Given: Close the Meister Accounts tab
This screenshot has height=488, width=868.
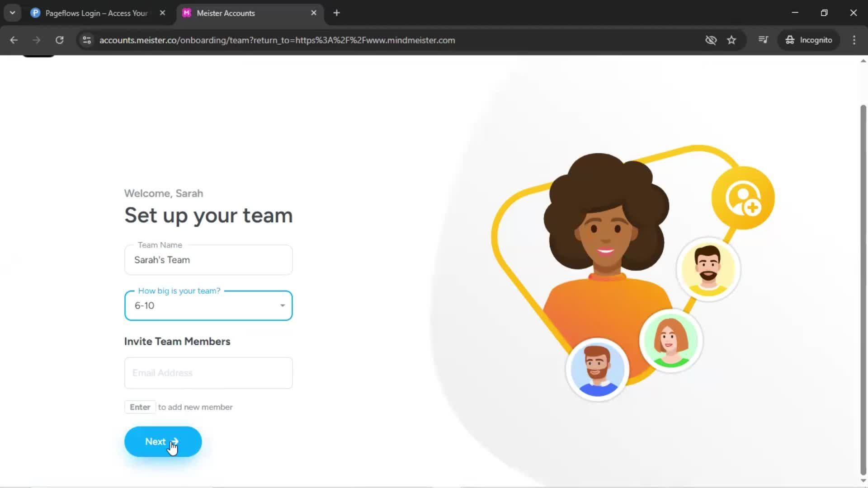Looking at the screenshot, I should 314,13.
